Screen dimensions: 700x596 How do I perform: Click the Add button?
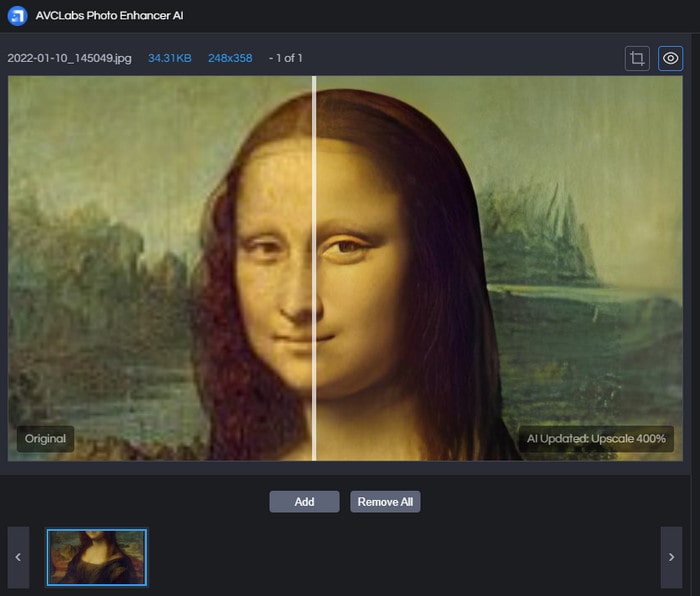click(x=304, y=502)
